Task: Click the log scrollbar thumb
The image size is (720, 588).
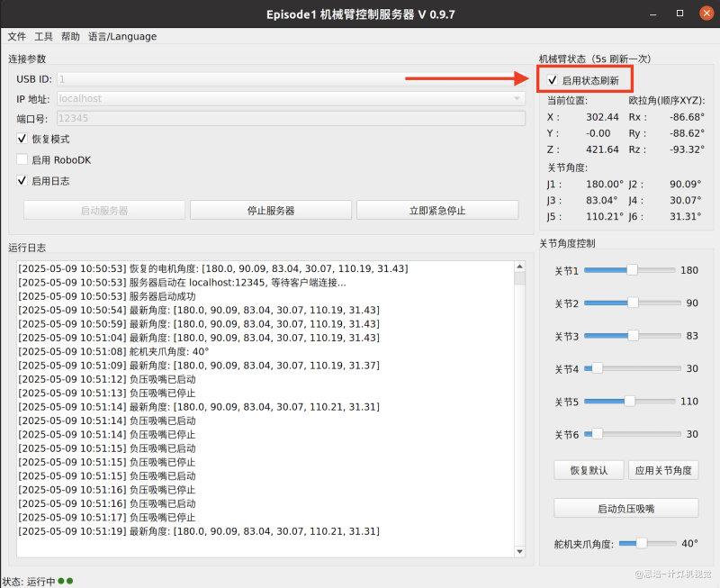Action: (520, 278)
